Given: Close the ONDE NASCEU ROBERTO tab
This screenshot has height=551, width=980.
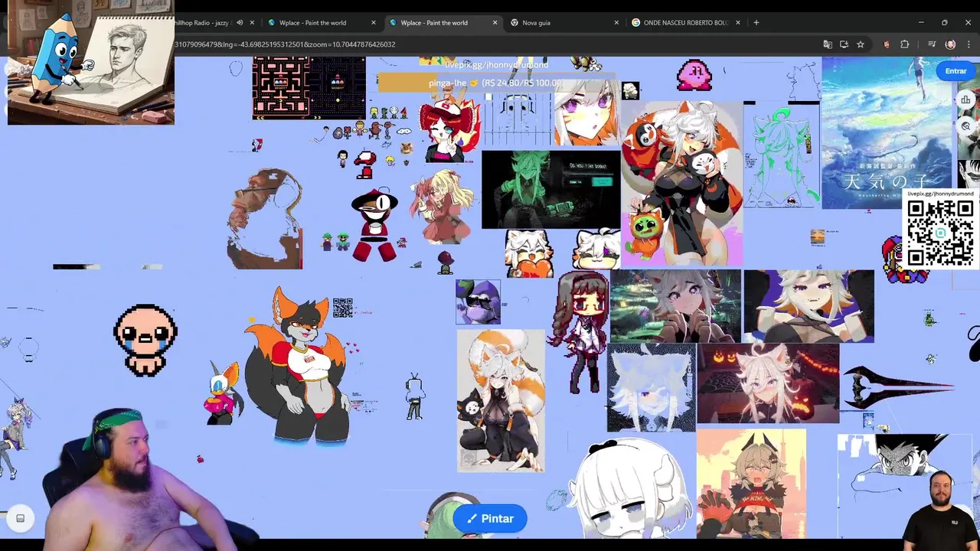Looking at the screenshot, I should [x=738, y=22].
